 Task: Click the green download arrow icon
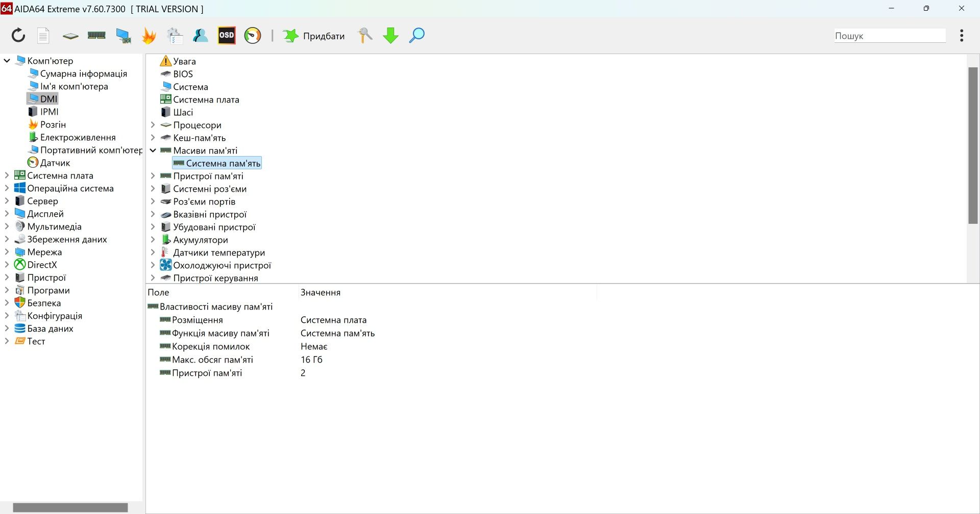[x=391, y=35]
